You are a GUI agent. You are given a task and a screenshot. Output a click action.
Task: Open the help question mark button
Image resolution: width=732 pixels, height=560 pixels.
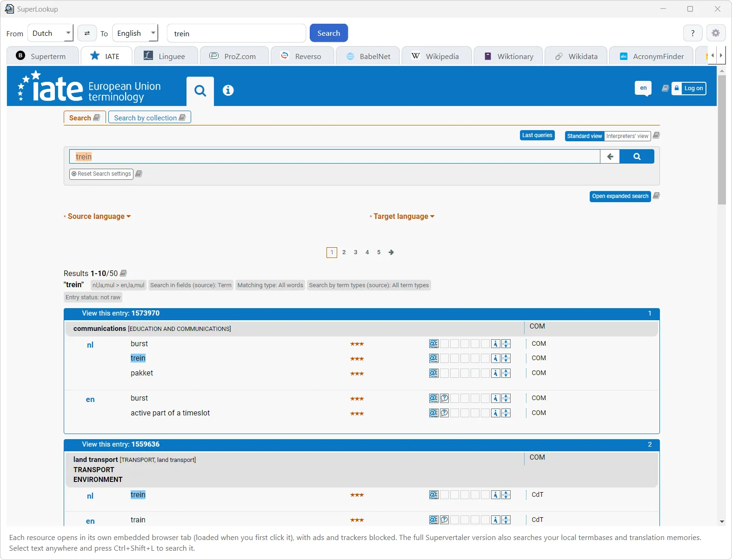[x=692, y=33]
